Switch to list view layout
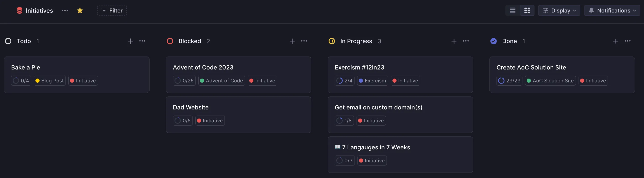644x178 pixels. [512, 10]
